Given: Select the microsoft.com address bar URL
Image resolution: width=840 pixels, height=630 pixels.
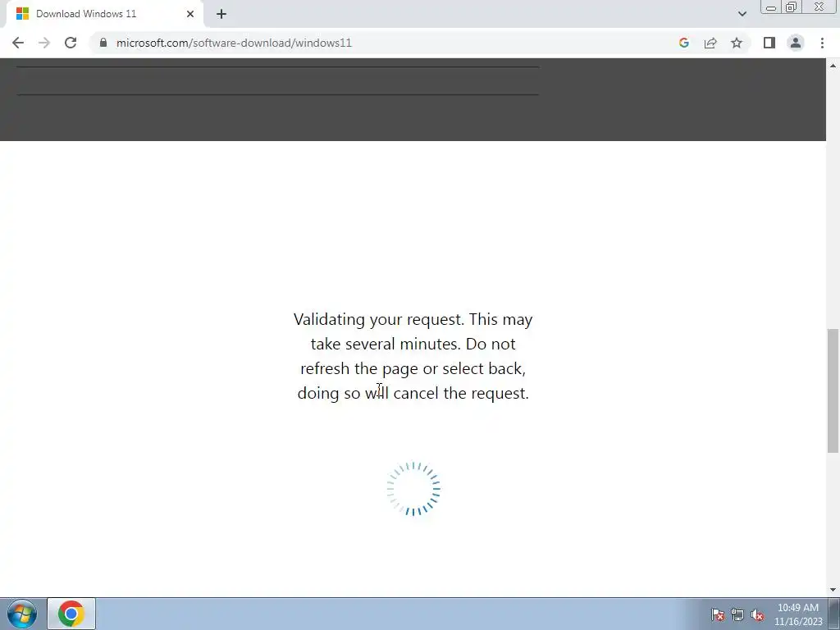Looking at the screenshot, I should point(234,43).
